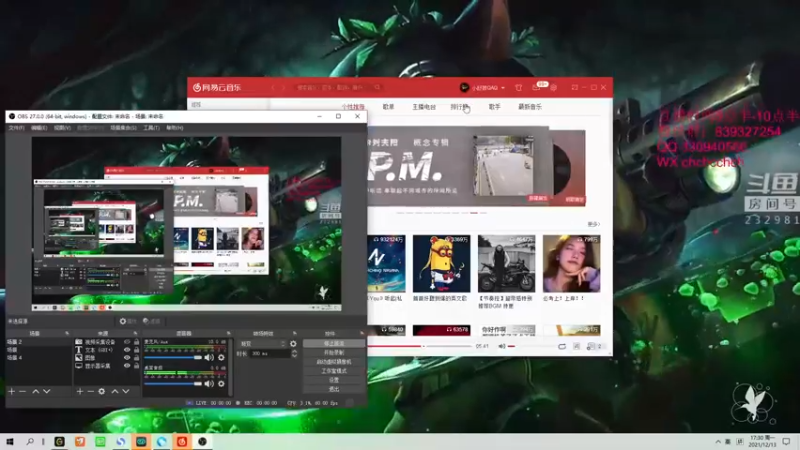Screen dimensions: 800x450
Task: Lock the 视频采集设备 source
Action: click(x=136, y=342)
